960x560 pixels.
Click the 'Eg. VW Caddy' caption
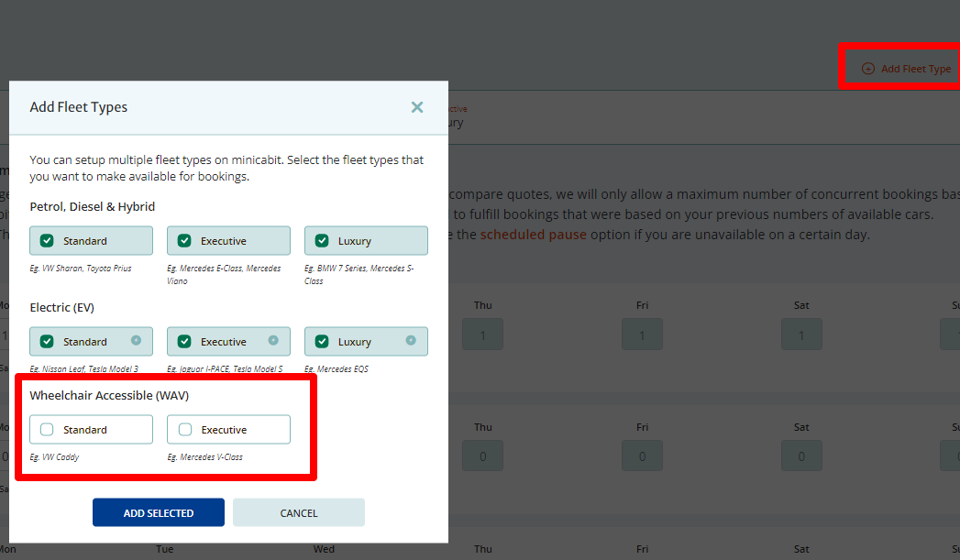[x=54, y=457]
